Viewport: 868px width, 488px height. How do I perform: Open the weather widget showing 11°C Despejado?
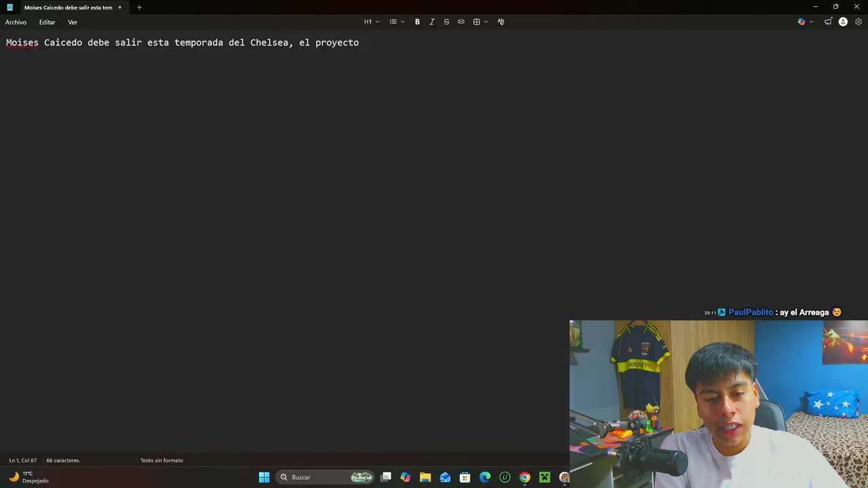point(28,477)
